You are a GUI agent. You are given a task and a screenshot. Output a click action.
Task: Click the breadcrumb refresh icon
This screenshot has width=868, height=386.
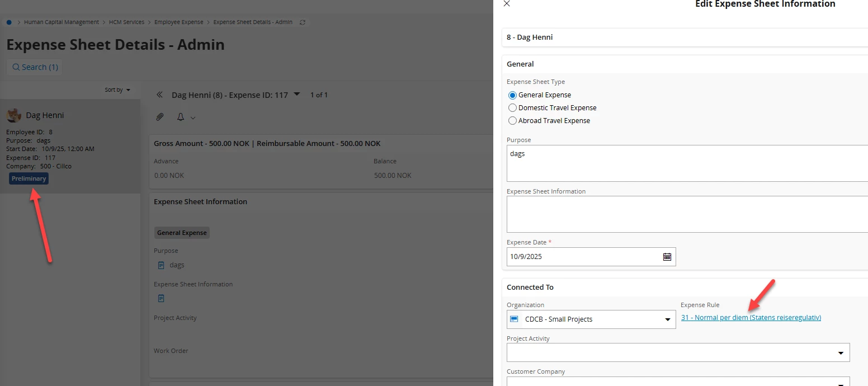click(303, 22)
